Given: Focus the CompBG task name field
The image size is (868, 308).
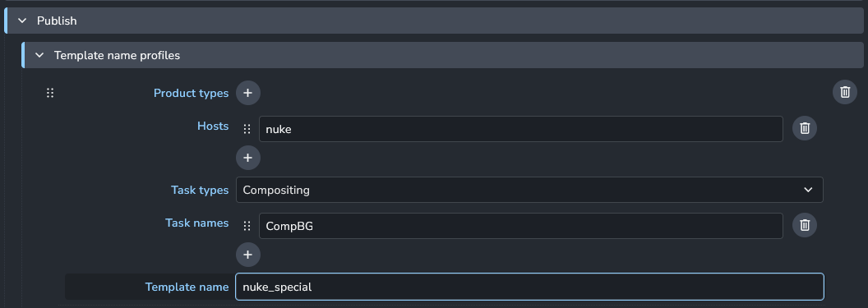Looking at the screenshot, I should [x=521, y=226].
